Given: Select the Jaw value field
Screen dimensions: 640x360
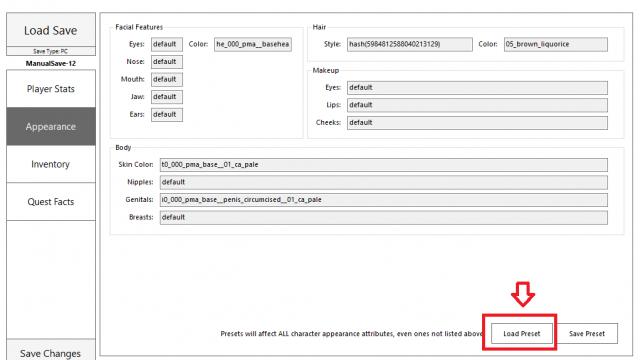Looking at the screenshot, I should (x=167, y=97).
